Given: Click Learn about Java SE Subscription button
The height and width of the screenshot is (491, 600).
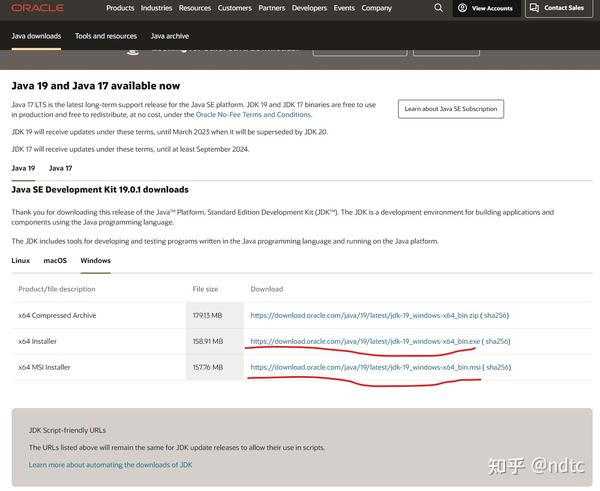Looking at the screenshot, I should [450, 108].
